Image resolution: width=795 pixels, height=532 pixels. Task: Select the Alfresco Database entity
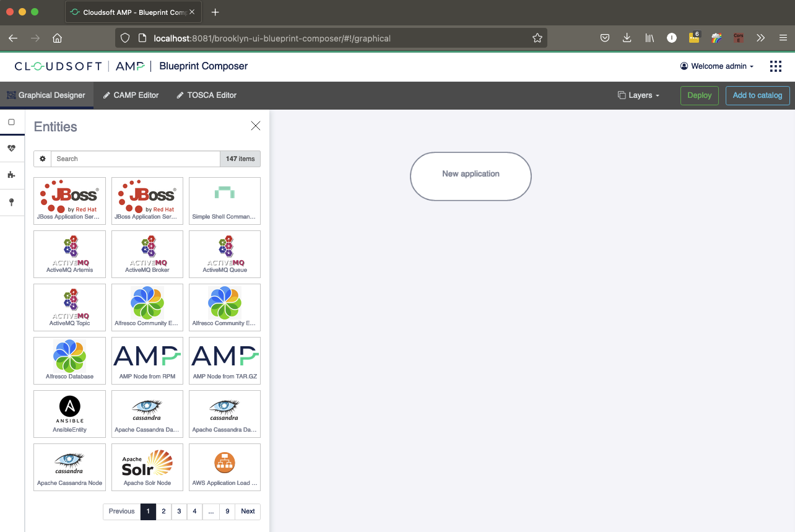[x=70, y=360]
